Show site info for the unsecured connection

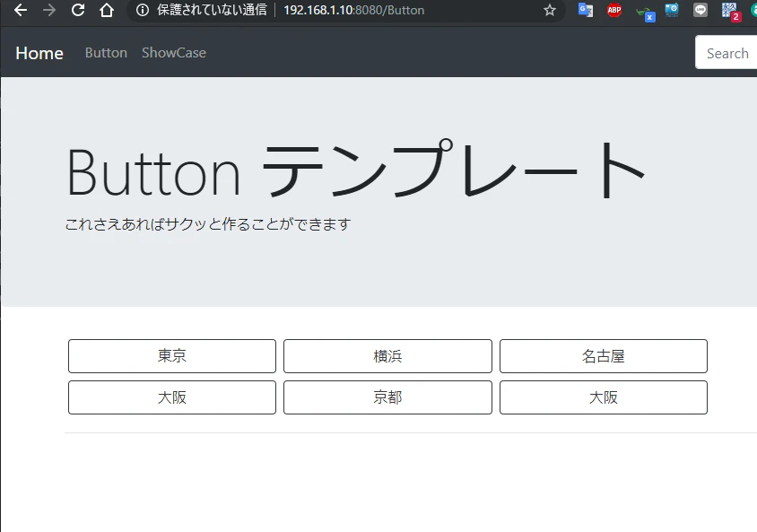[x=143, y=10]
